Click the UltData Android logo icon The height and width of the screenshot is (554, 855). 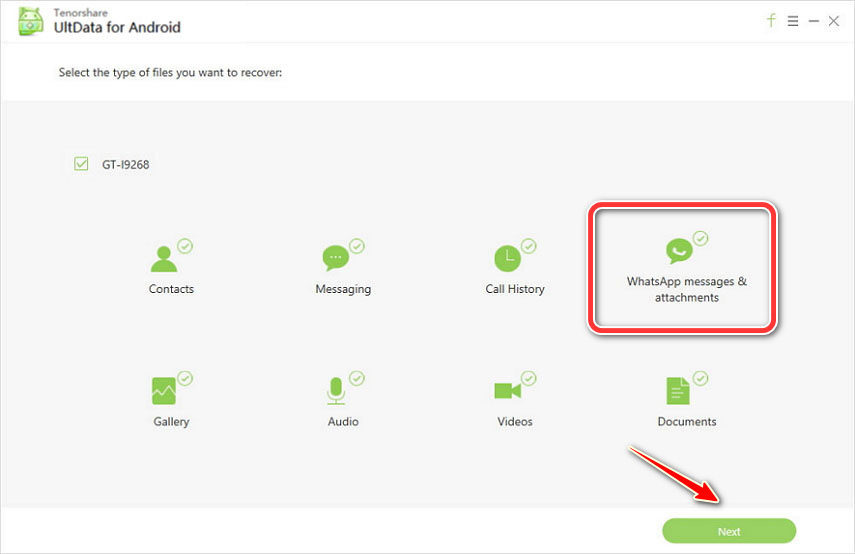pos(31,21)
